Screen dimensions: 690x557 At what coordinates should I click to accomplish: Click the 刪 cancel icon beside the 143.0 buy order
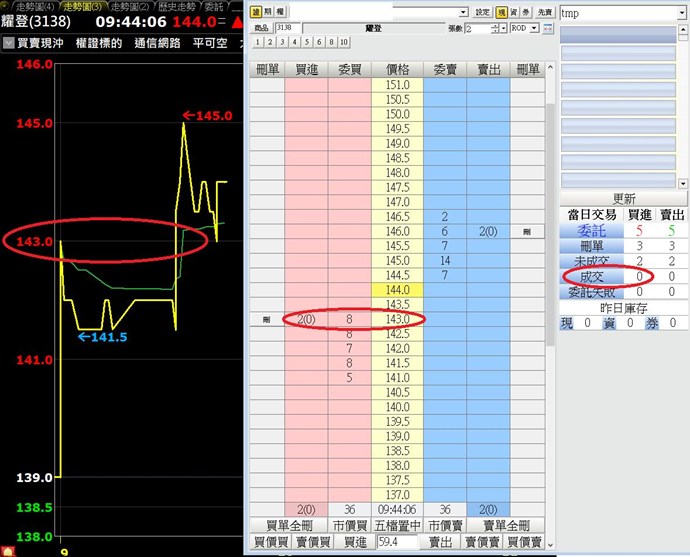pyautogui.click(x=266, y=319)
